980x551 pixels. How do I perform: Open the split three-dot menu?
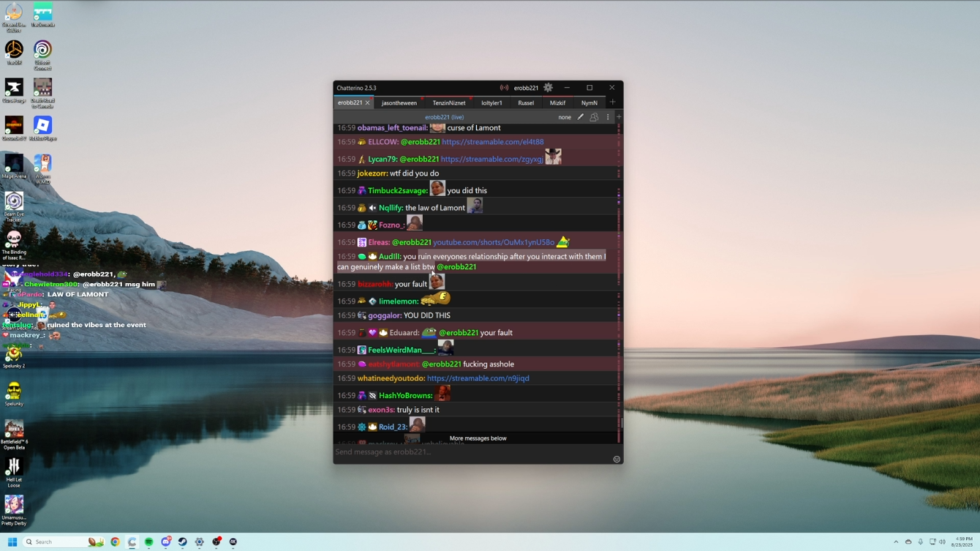click(607, 117)
